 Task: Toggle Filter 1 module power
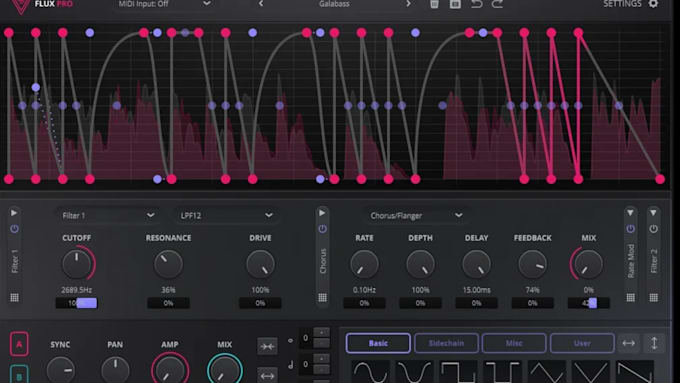pos(14,229)
